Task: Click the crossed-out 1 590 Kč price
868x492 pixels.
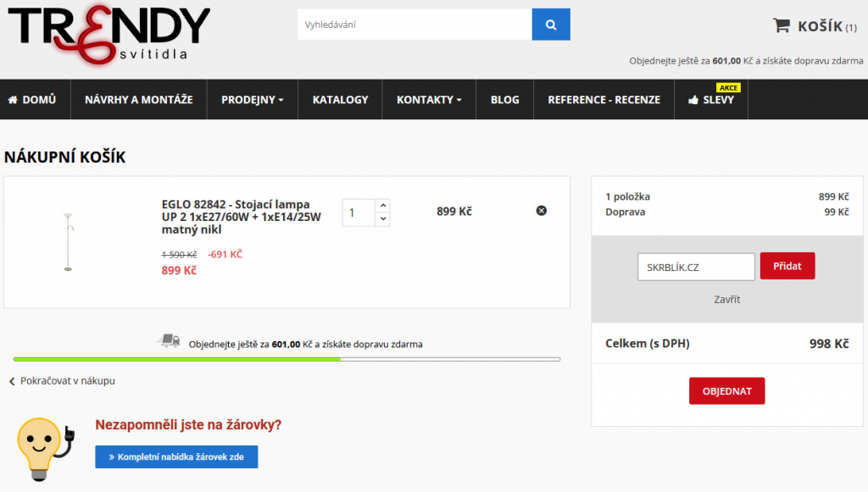Action: click(x=179, y=254)
